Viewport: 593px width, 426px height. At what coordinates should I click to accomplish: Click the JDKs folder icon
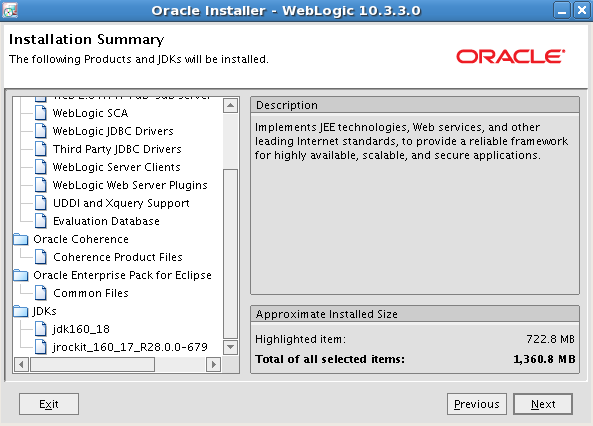pos(21,311)
